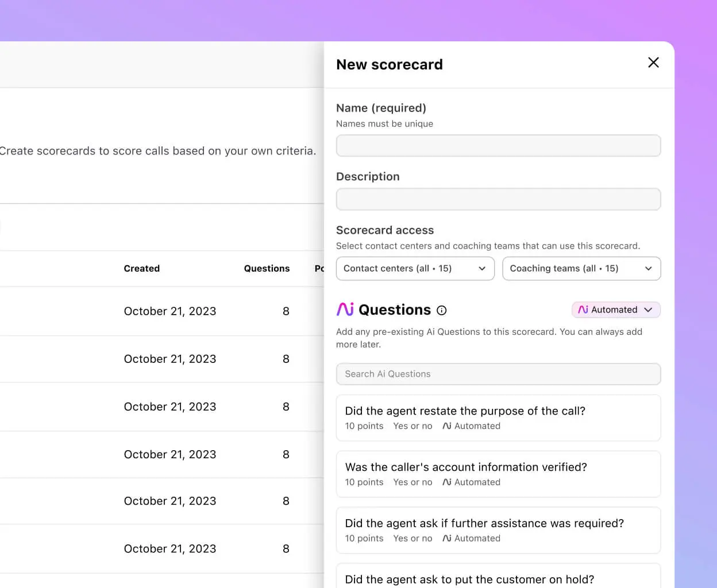Click the 'New scorecard' panel title
Screen dimensions: 717x588
pos(390,64)
